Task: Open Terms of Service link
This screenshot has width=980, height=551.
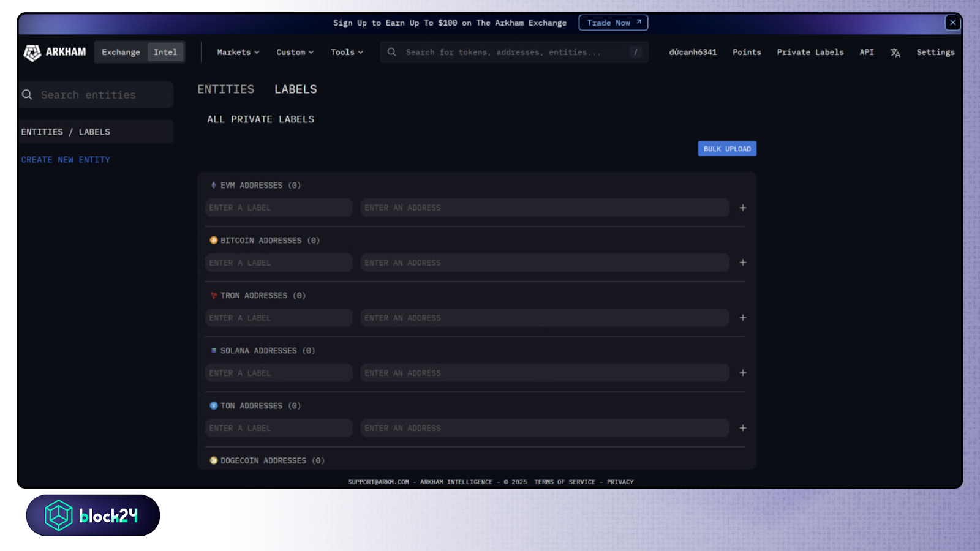Action: click(x=565, y=482)
